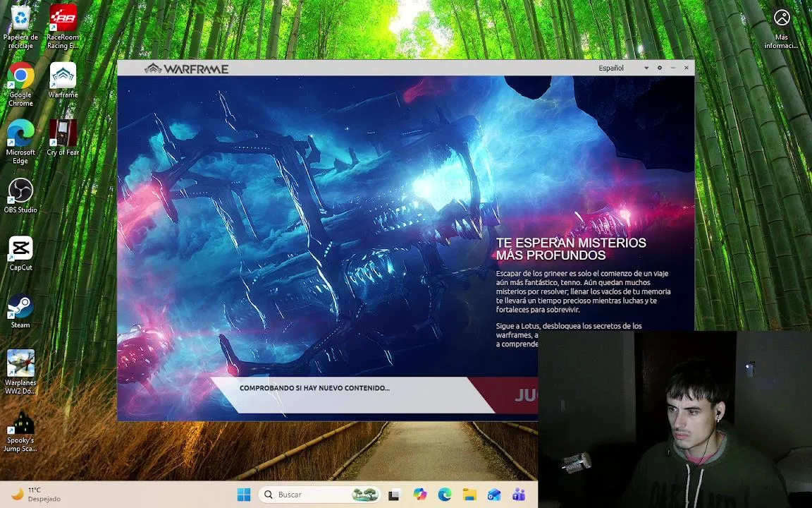Open Task View from the taskbar
Viewport: 812px width, 508px height.
pos(394,495)
